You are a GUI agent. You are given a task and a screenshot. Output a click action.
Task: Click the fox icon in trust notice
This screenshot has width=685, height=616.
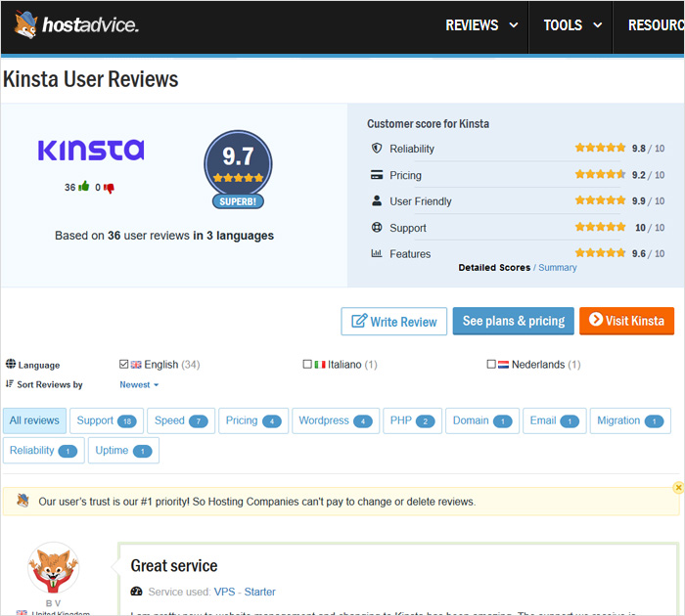click(x=23, y=501)
